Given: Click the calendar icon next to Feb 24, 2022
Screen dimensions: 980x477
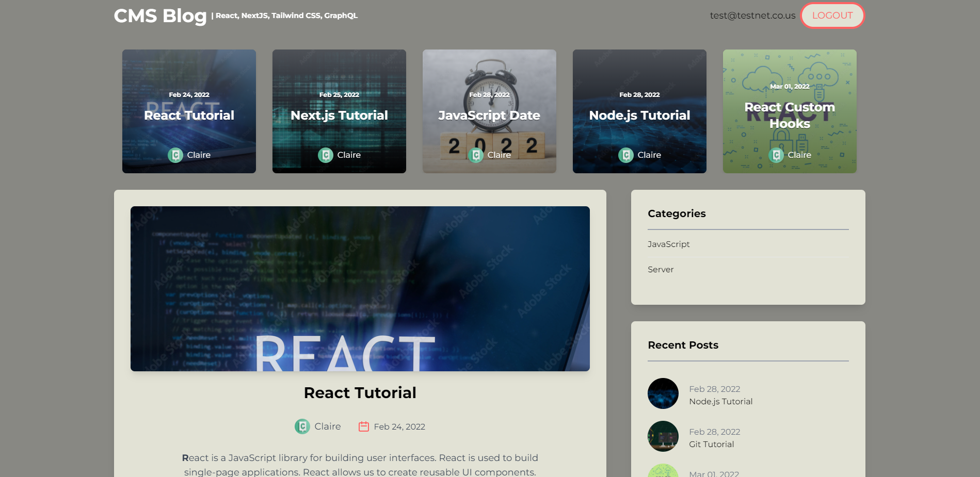Looking at the screenshot, I should click(x=364, y=426).
